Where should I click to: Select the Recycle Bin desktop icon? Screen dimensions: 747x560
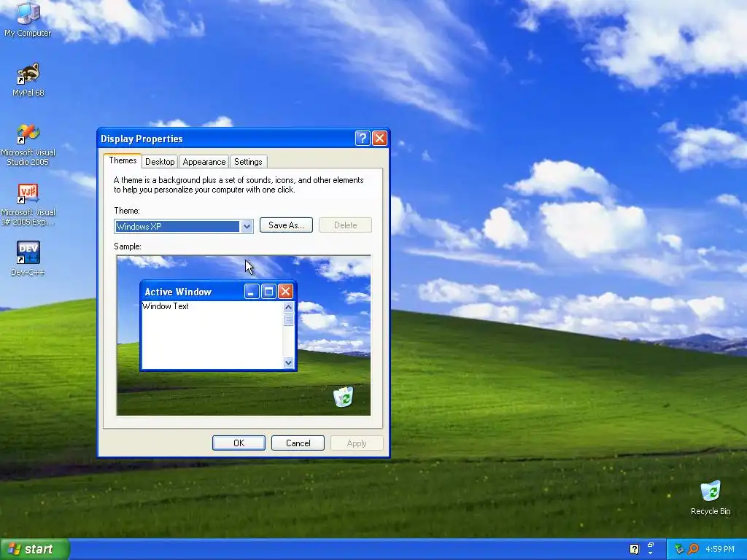[711, 497]
